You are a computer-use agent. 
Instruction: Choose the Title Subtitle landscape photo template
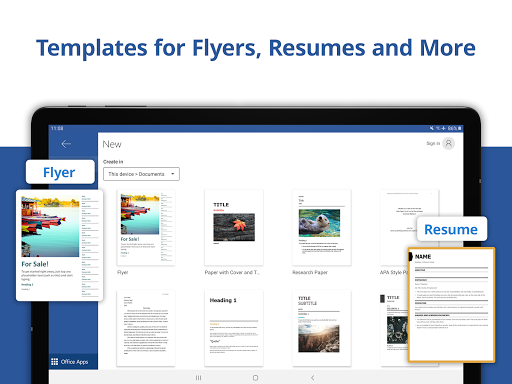pos(322,328)
